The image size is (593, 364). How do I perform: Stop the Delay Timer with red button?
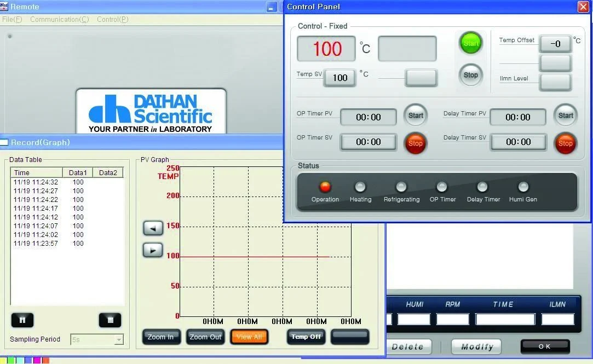tap(566, 143)
